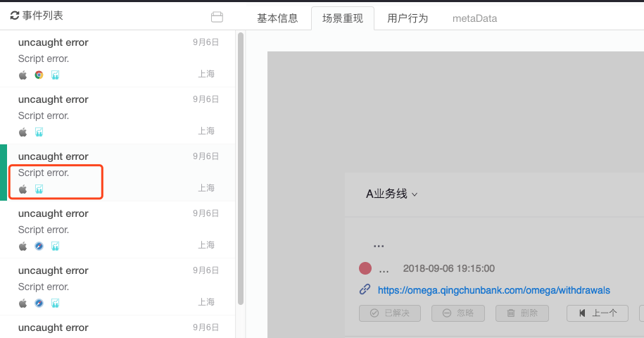Switch to the 基本信息 tab
Screen dimensions: 644x338
tap(277, 18)
